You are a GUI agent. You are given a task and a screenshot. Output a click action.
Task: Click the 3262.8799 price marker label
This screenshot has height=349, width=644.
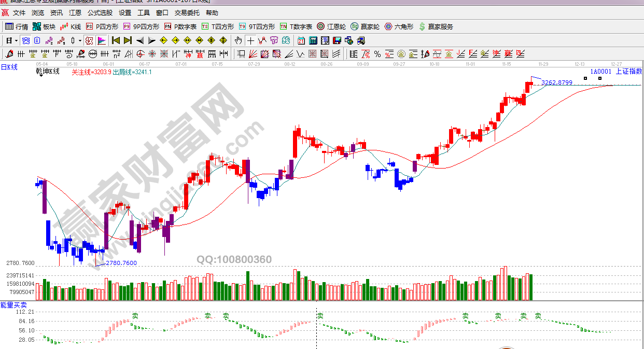[556, 82]
